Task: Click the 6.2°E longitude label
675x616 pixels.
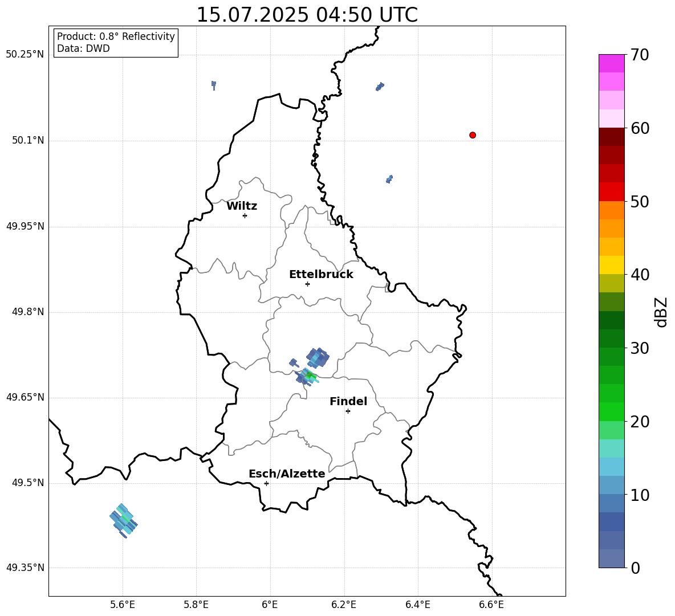Action: click(344, 605)
